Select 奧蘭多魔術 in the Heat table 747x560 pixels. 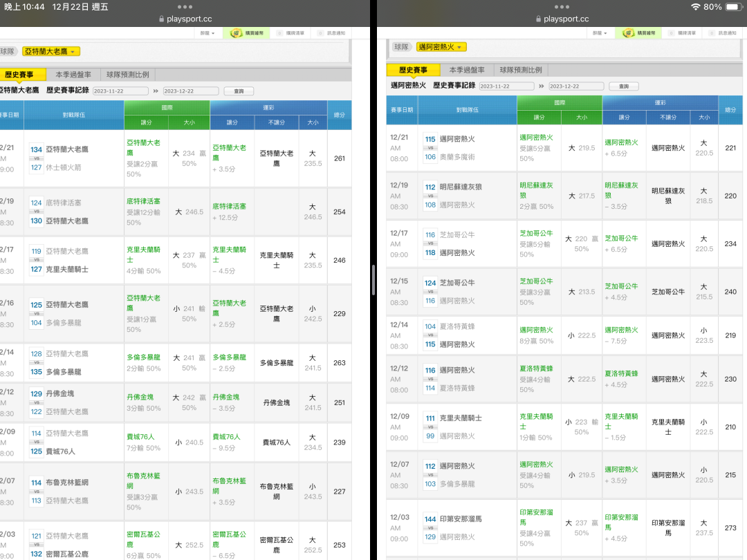(x=457, y=157)
